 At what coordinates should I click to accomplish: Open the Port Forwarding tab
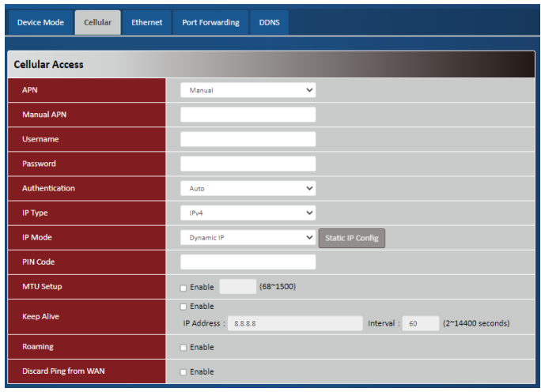[x=210, y=23]
